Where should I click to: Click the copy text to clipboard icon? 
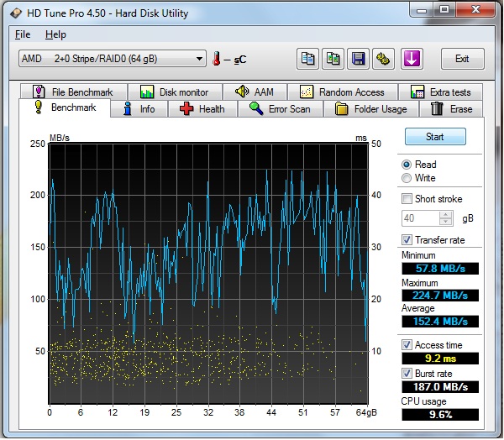coord(308,59)
